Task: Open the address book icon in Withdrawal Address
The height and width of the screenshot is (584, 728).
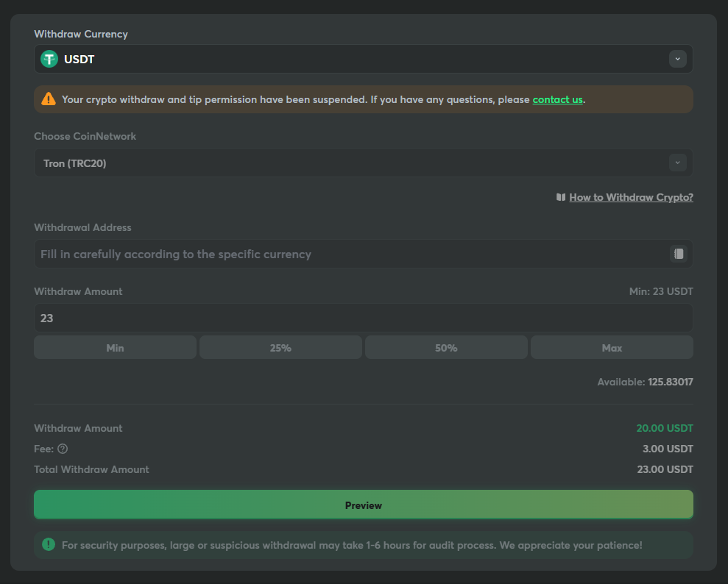Action: tap(678, 254)
